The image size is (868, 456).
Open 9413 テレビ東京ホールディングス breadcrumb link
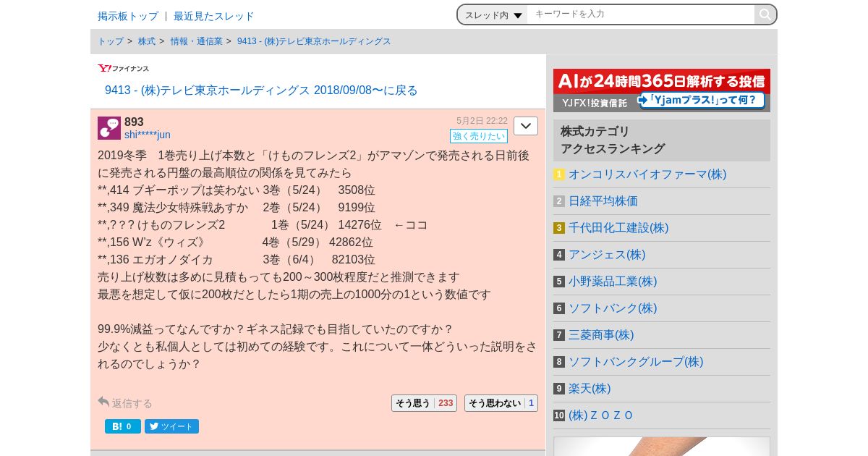314,41
